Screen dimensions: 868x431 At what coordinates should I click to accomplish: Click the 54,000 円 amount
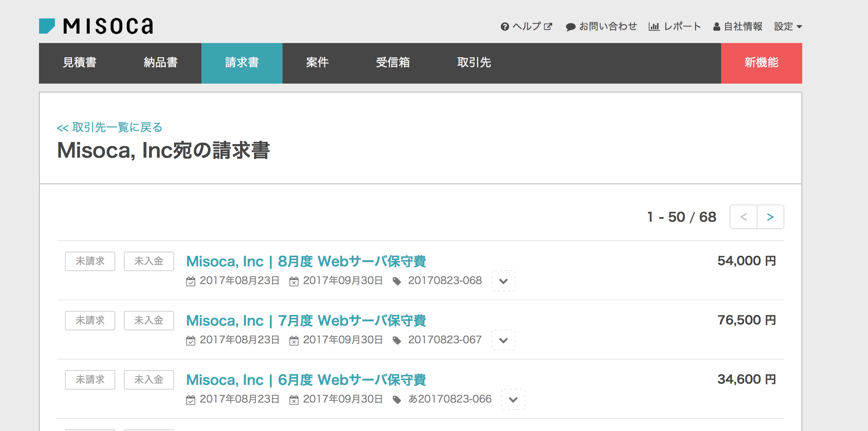pos(747,261)
